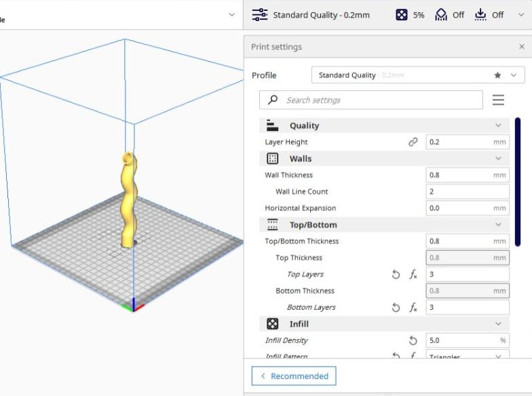Edit the Bottom Layers field
The height and width of the screenshot is (396, 532).
[468, 308]
